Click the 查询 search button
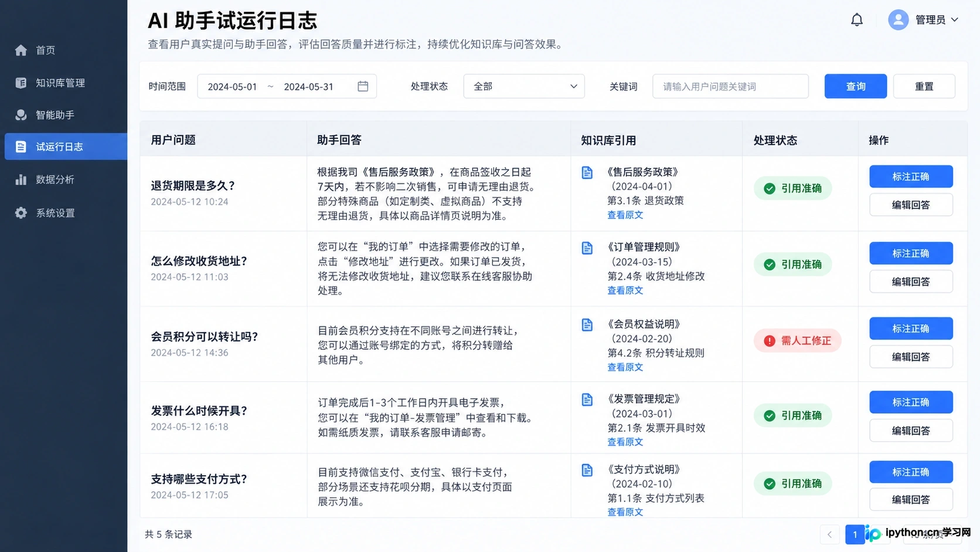 (x=855, y=86)
